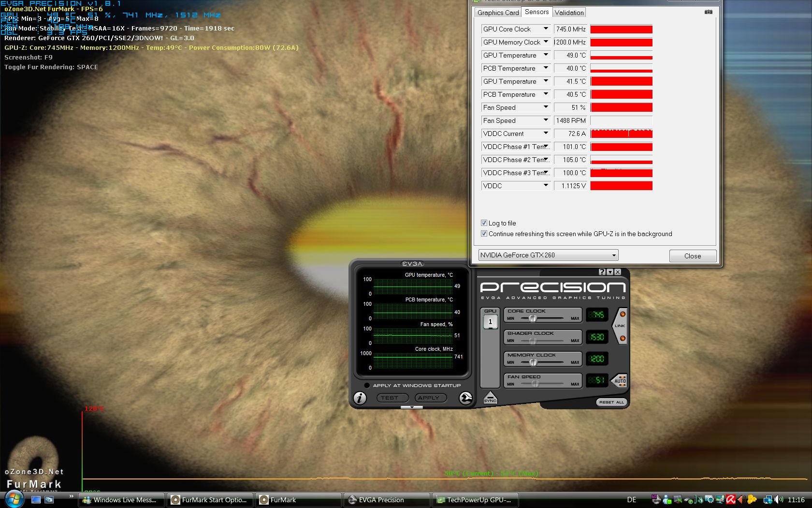Select GPU 1 button in Precision

(x=490, y=322)
